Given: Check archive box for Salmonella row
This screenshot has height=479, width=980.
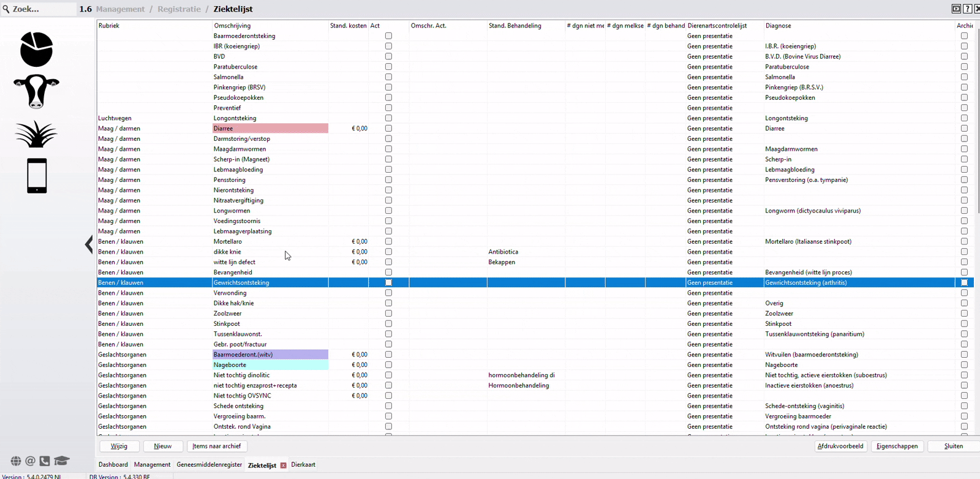Looking at the screenshot, I should [964, 77].
